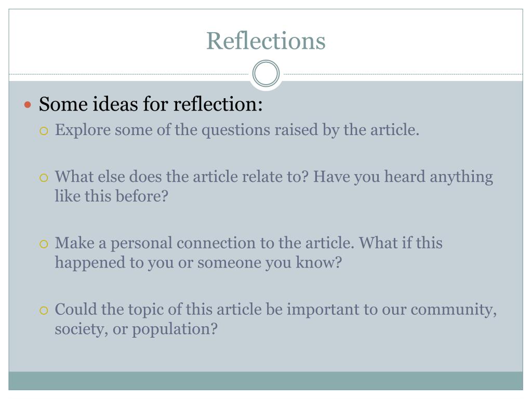Click the yellow bullet beside Explore some
Image resolution: width=532 pixels, height=399 pixels.
pos(44,131)
